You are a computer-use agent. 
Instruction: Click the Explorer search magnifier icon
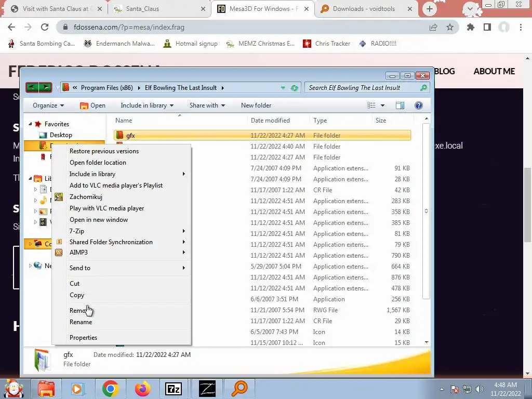click(423, 87)
